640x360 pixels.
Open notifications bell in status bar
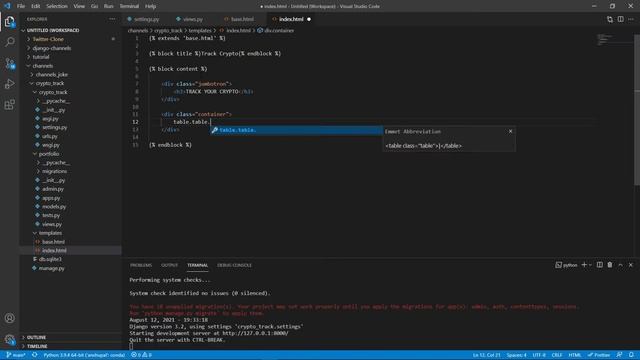(631, 355)
